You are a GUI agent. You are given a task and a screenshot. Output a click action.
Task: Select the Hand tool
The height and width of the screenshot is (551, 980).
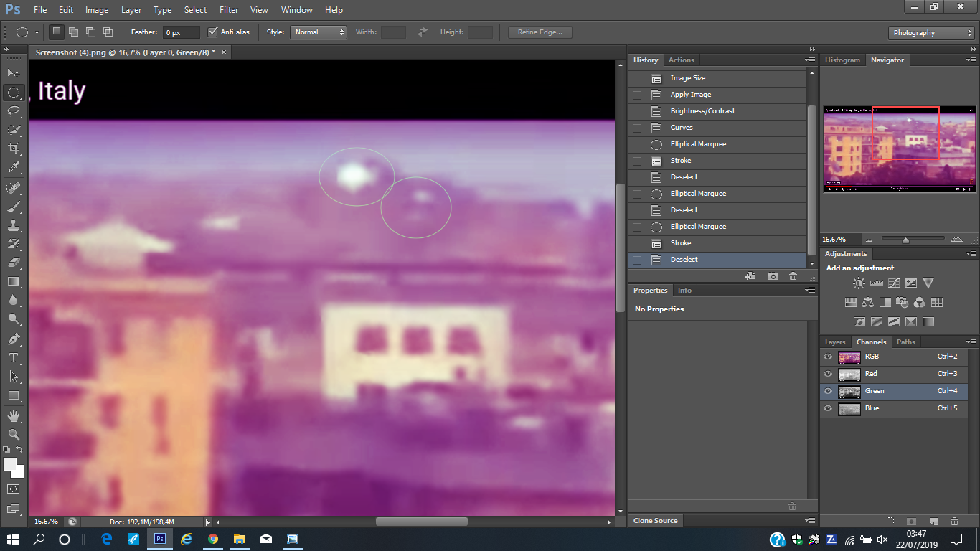click(x=13, y=415)
